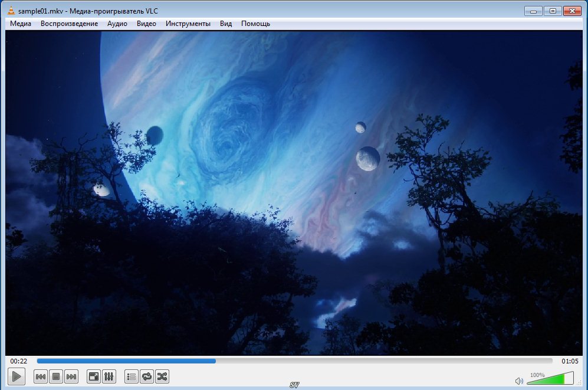Toggle loop repeat mode
Screen dimensions: 588x390
click(x=147, y=376)
